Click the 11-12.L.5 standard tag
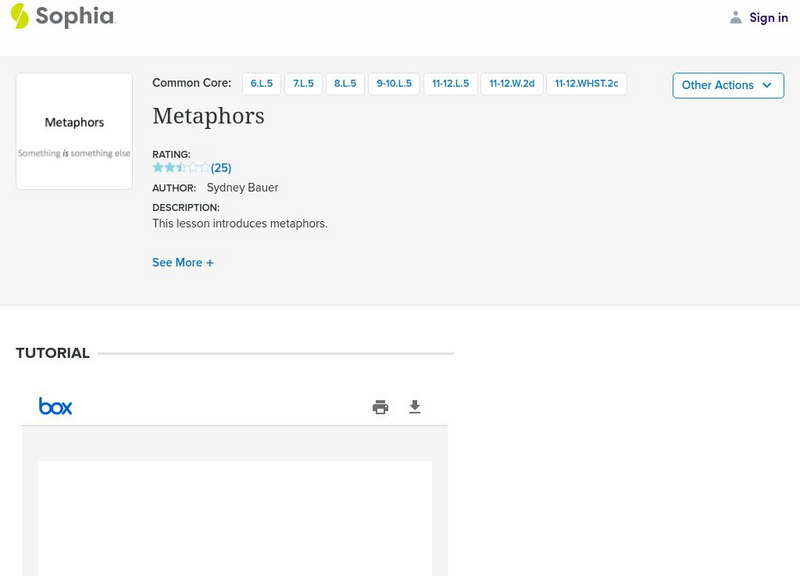The width and height of the screenshot is (800, 576). click(451, 84)
